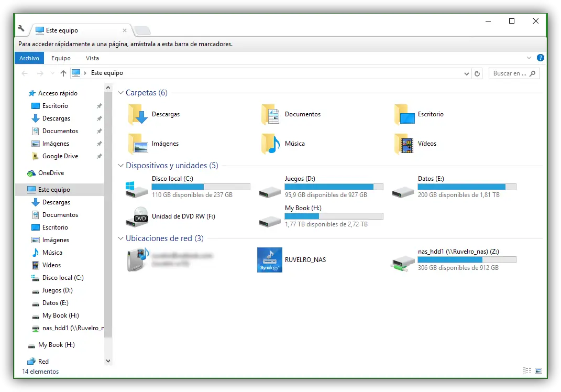Open nas_hdd1 entry in the sidebar tree
Viewport: 561px width, 392px height.
point(73,328)
